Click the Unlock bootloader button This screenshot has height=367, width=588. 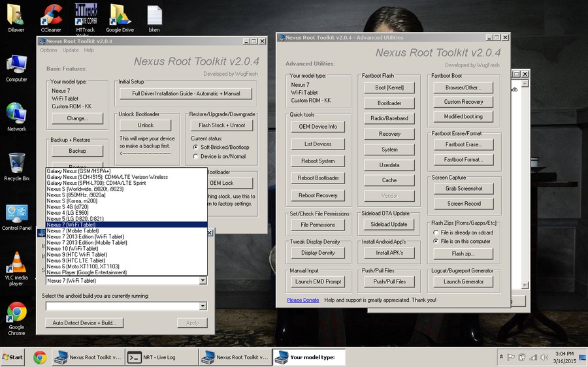coord(146,125)
